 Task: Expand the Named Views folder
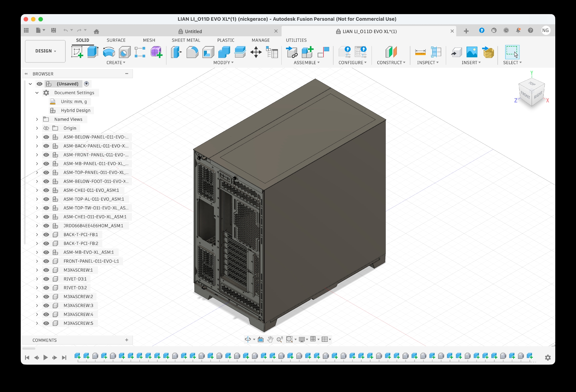coord(37,119)
